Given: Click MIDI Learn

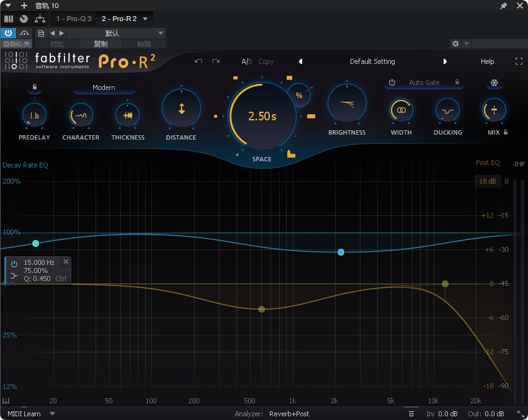Looking at the screenshot, I should tap(24, 414).
